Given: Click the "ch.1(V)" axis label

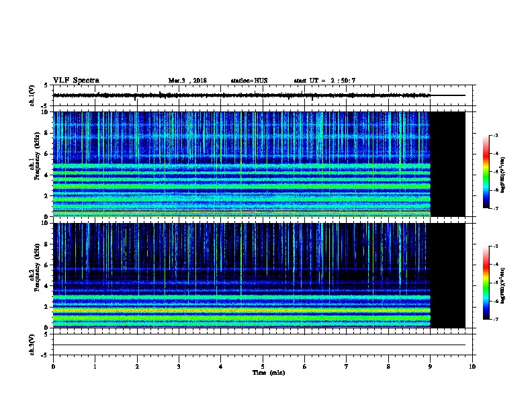Looking at the screenshot, I should (32, 95).
